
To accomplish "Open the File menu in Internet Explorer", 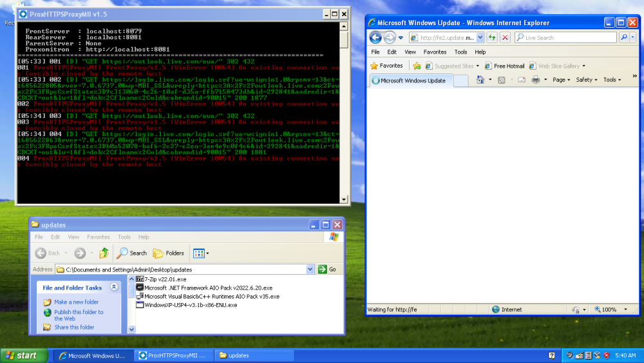I will coord(375,52).
